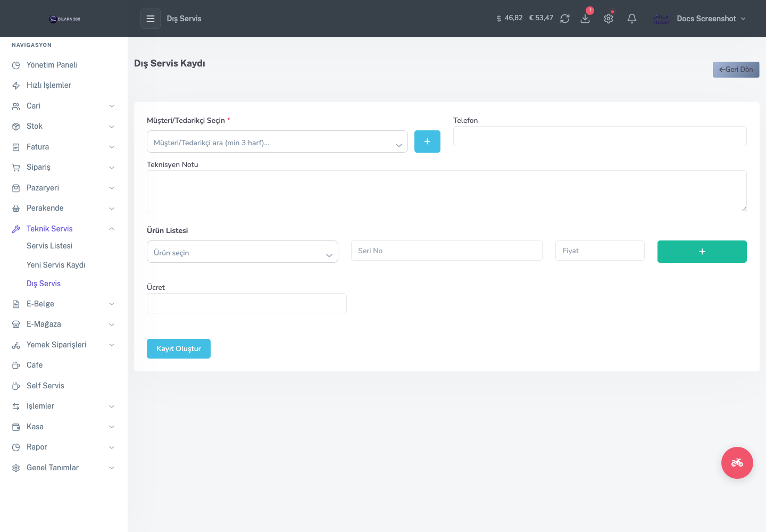
Task: Add new customer with blue plus button
Action: (x=427, y=142)
